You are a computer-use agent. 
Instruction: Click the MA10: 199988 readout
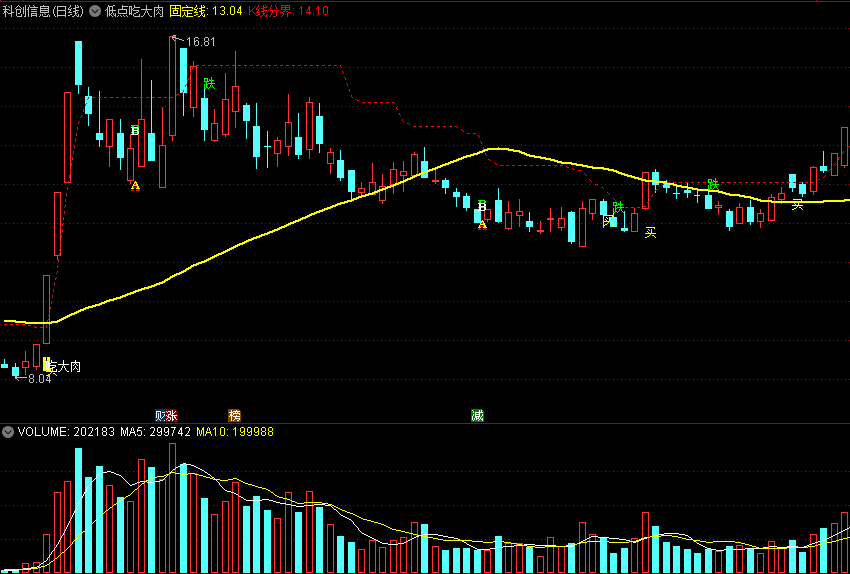tap(235, 432)
